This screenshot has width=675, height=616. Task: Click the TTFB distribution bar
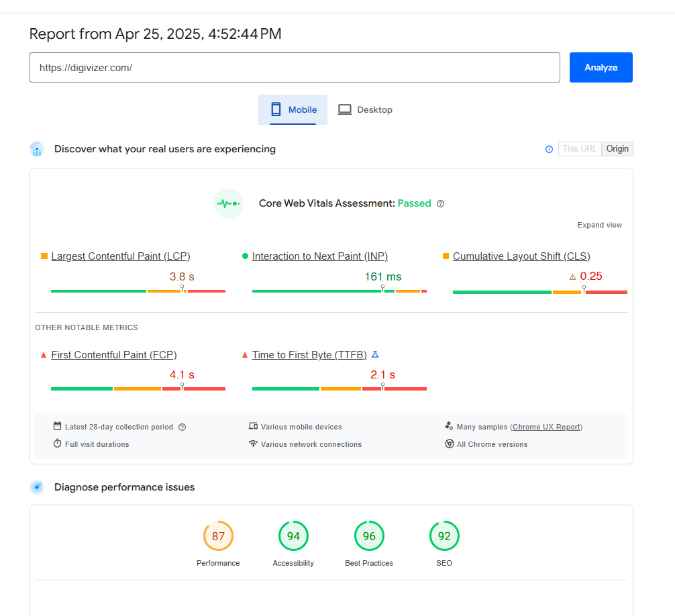[340, 389]
